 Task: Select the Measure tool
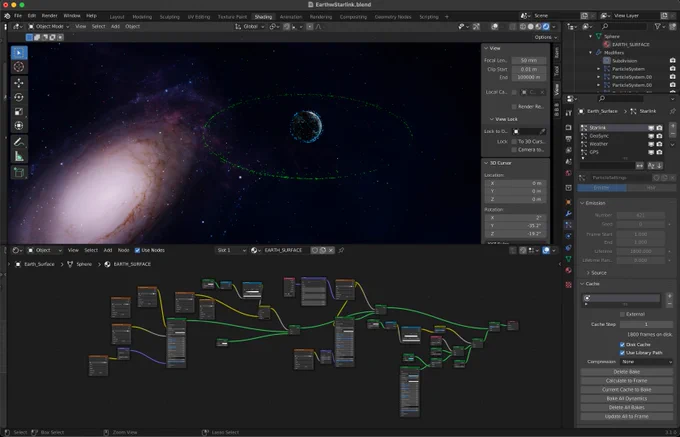point(19,156)
